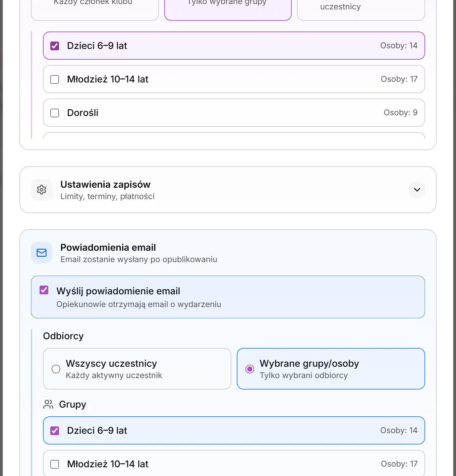The width and height of the screenshot is (456, 476).
Task: Check Młodzież 10–14 lat under the Grupy heading
Action: tap(55, 464)
